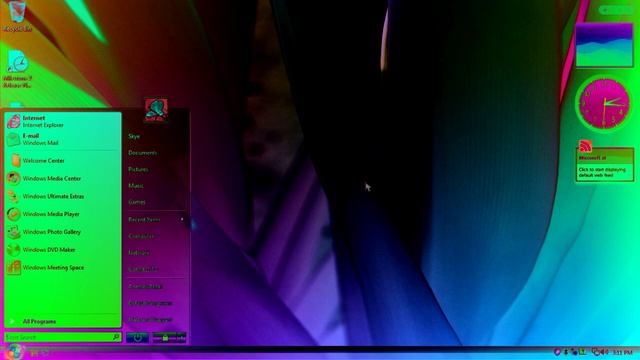Click the slideshow picture gadget
Screen dimensions: 640x360
(x=604, y=45)
